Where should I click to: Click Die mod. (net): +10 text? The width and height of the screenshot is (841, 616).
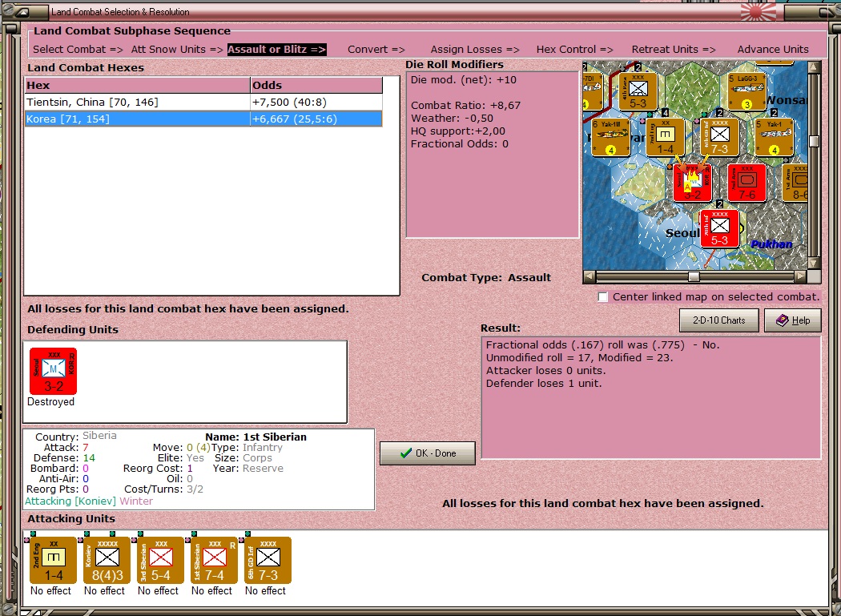pyautogui.click(x=464, y=80)
